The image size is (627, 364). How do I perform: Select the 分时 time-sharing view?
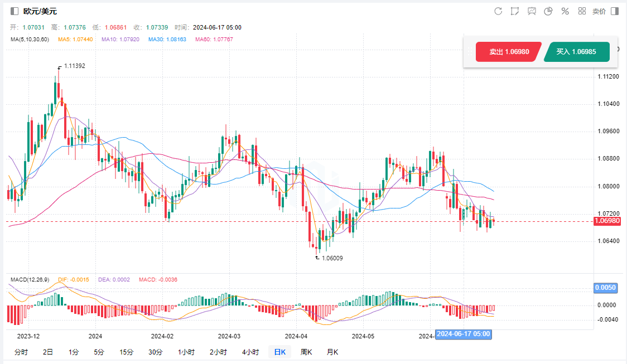click(x=21, y=352)
